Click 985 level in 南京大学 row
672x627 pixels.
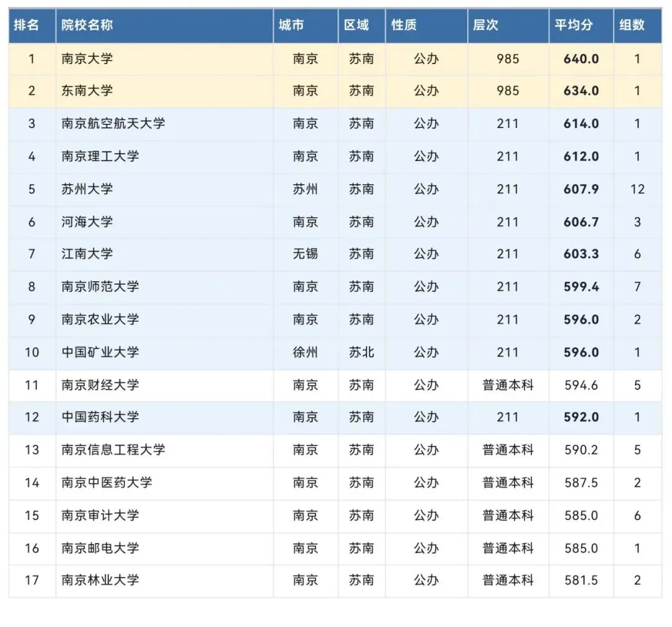[x=508, y=58]
